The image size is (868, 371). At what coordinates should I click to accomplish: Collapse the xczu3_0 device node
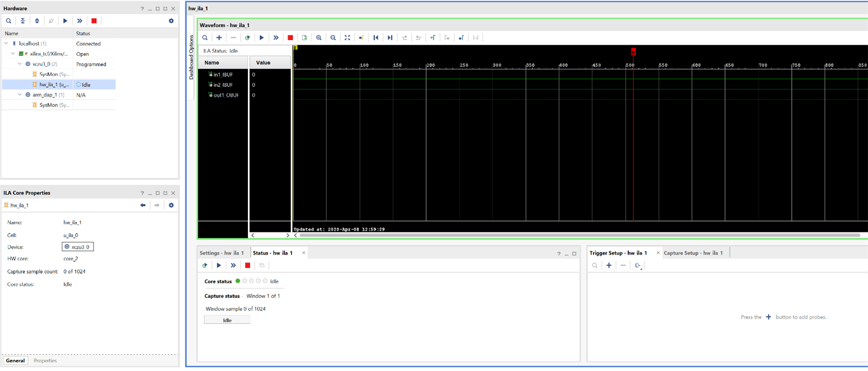(x=20, y=64)
